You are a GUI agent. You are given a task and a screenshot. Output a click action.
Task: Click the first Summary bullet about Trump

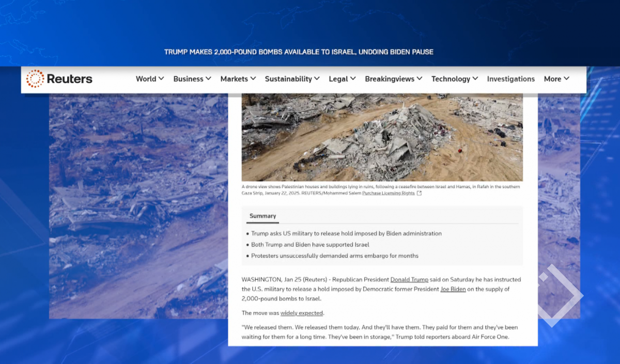point(346,233)
